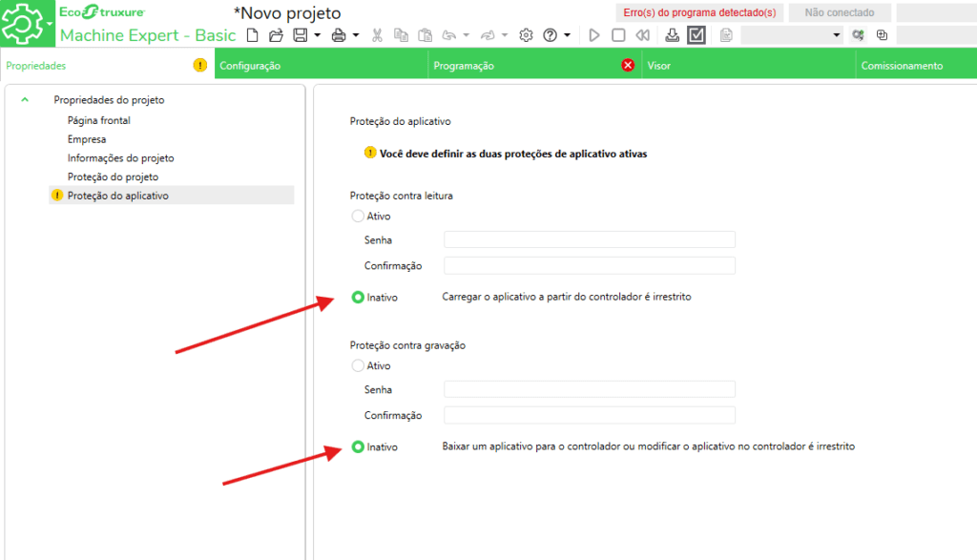Open the Help question mark icon

pos(550,35)
